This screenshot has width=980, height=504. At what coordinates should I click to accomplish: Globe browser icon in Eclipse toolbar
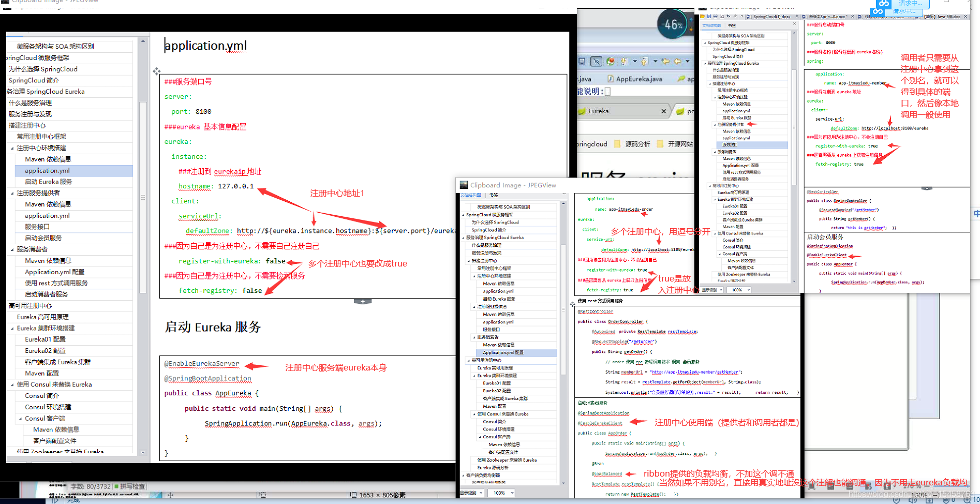pyautogui.click(x=611, y=61)
